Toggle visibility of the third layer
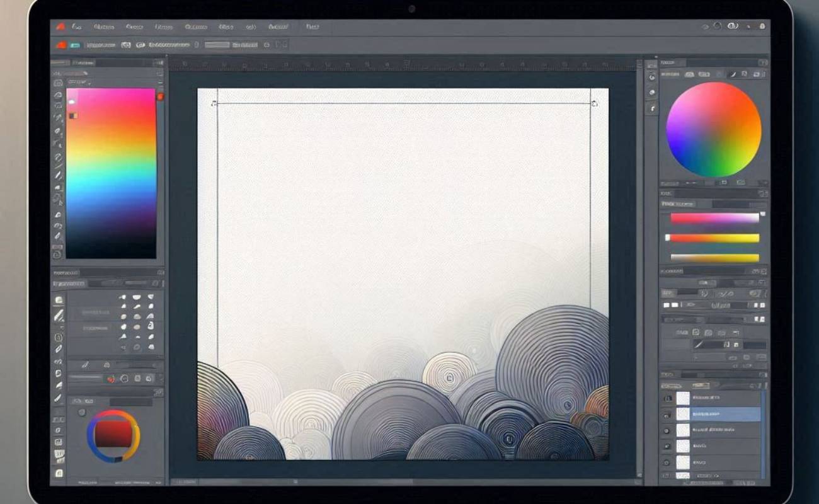Screen dimensions: 819x504 667,430
